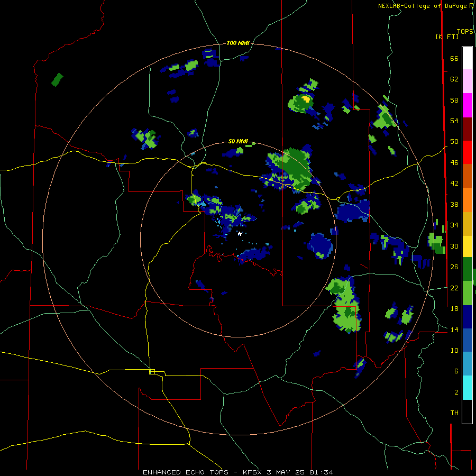Click the 58 legend value
The height and width of the screenshot is (476, 476).
[454, 100]
